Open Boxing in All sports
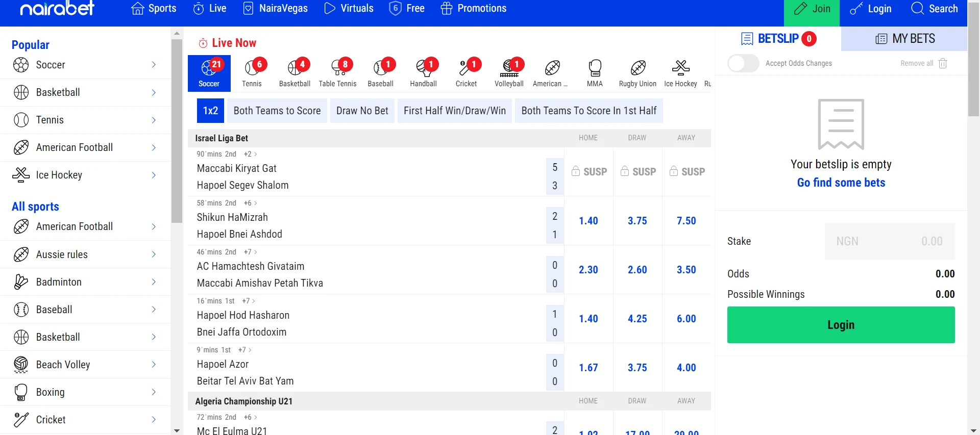This screenshot has height=435, width=980. [x=85, y=392]
